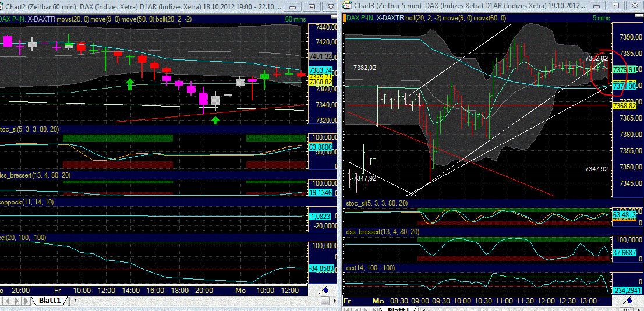644x311 pixels.
Task: Click 'boll(20, 2, -2)' in Chart3 header
Action: click(x=426, y=18)
